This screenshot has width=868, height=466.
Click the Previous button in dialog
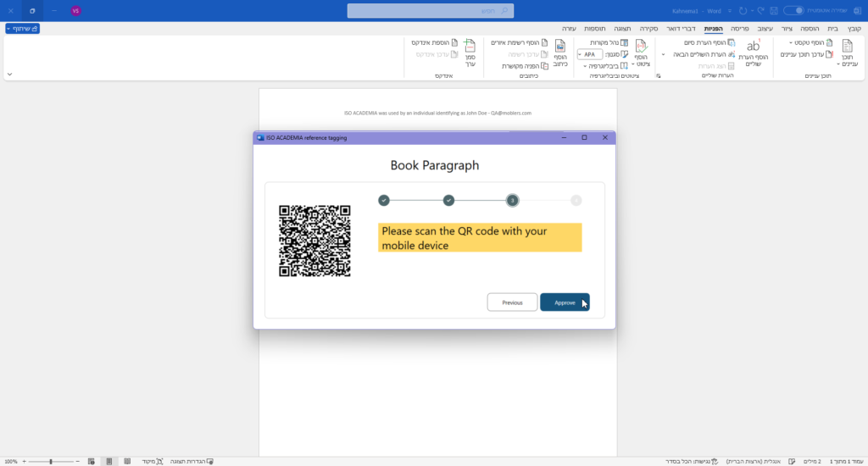pyautogui.click(x=512, y=302)
